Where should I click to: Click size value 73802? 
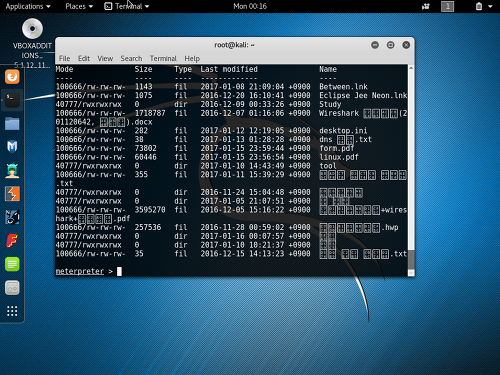click(x=145, y=148)
